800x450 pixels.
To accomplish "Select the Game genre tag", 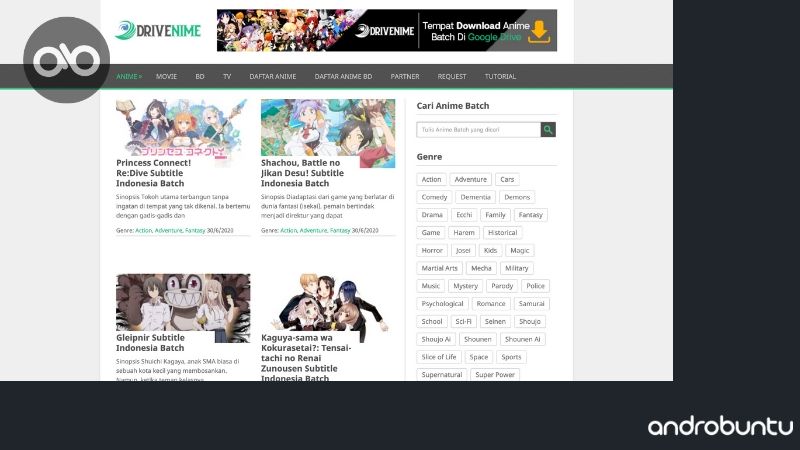I will tap(431, 233).
